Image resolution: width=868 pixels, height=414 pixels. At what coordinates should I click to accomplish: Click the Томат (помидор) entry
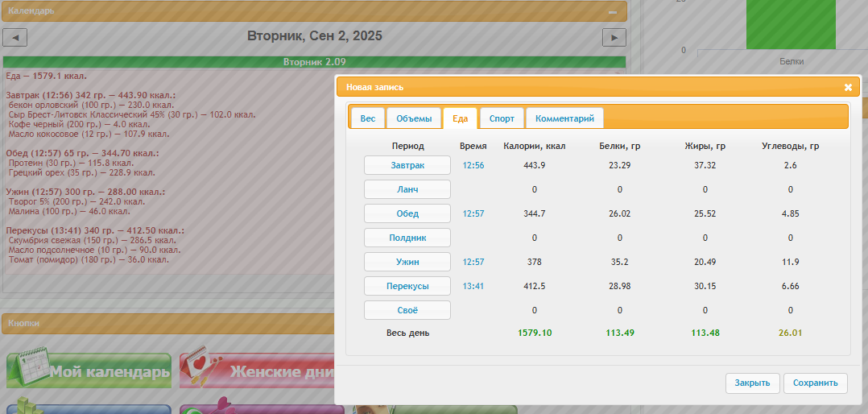click(x=89, y=259)
